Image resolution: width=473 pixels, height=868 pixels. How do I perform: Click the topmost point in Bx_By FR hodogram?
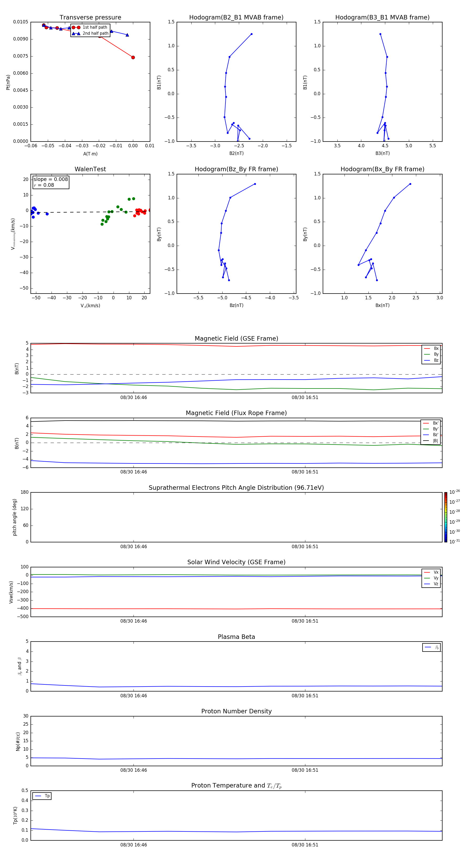click(x=410, y=184)
